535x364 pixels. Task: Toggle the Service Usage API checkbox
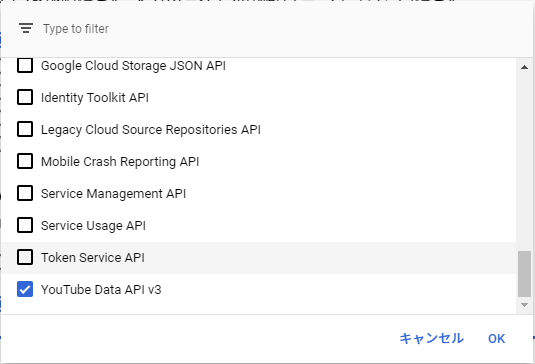[25, 225]
